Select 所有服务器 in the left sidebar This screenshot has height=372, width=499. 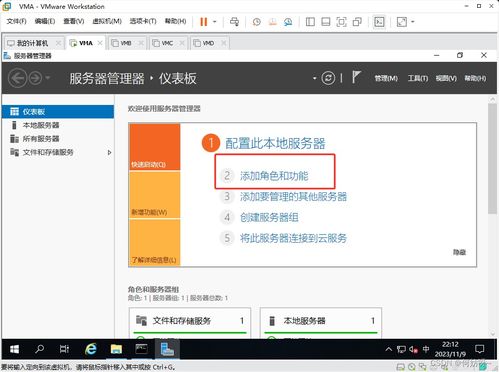click(58, 139)
